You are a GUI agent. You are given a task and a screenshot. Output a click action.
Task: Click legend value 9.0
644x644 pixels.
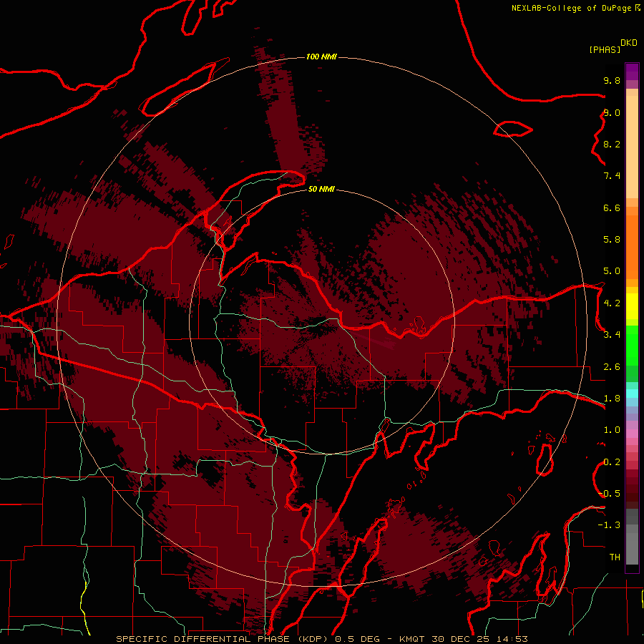(612, 112)
